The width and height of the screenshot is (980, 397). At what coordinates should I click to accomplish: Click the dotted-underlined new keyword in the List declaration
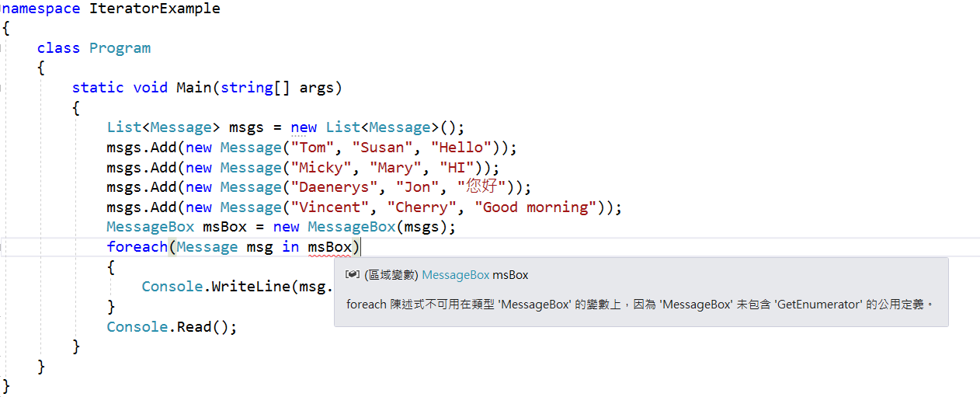[x=304, y=127]
